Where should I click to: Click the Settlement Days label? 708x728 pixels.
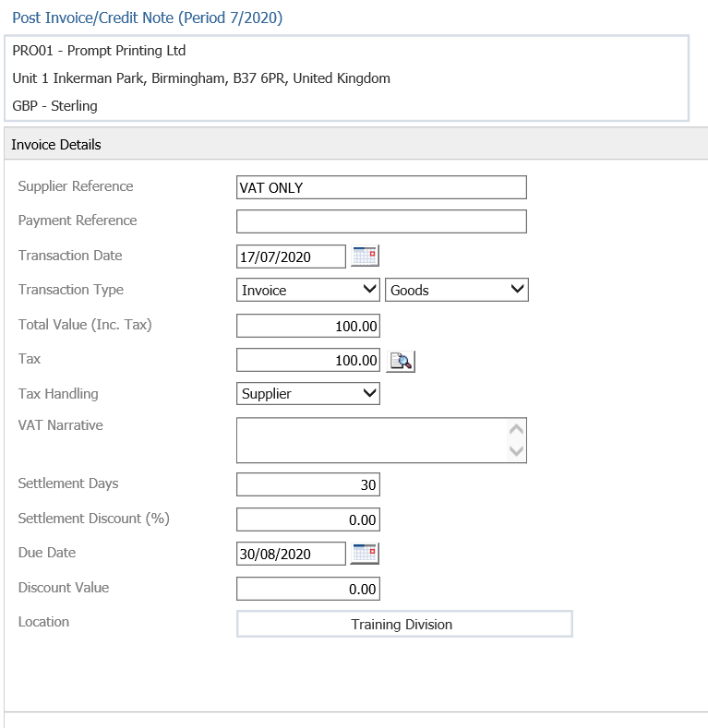(x=68, y=483)
